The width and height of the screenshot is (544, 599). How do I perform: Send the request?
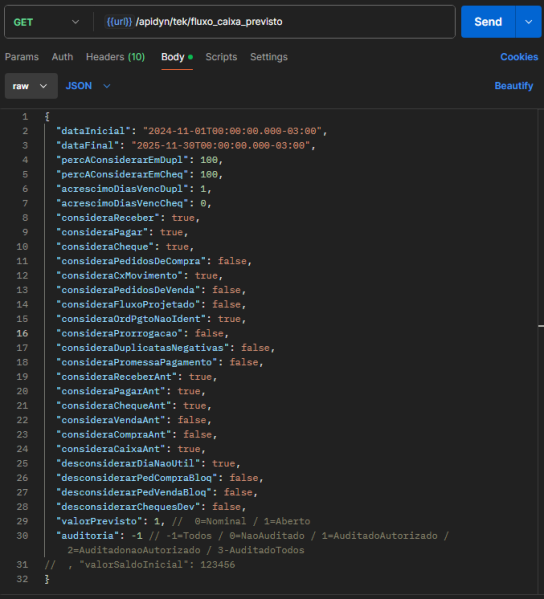point(488,22)
